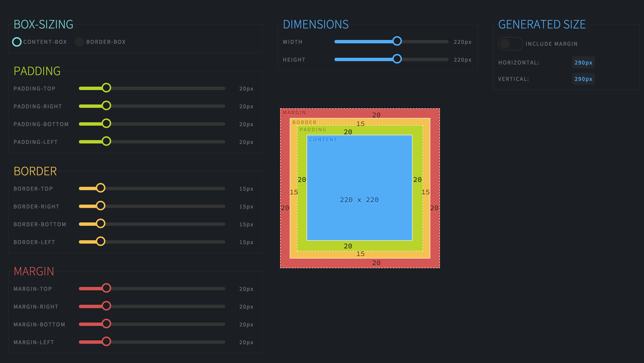This screenshot has height=363, width=644.
Task: Click the margin-top slider handle
Action: 106,288
